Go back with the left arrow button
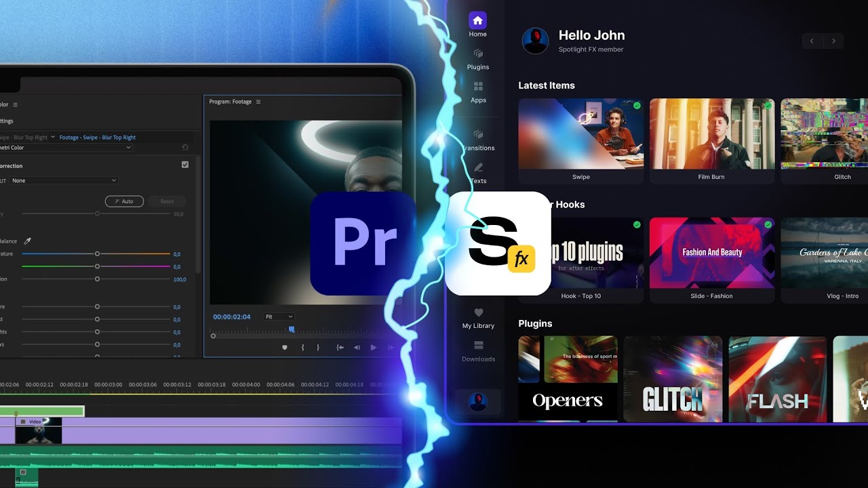Viewport: 868px width, 488px height. click(x=812, y=41)
